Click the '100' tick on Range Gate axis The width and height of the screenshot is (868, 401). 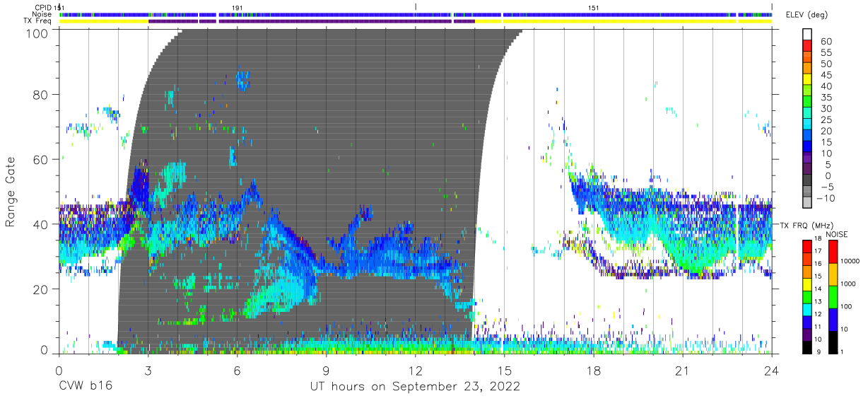pyautogui.click(x=37, y=33)
